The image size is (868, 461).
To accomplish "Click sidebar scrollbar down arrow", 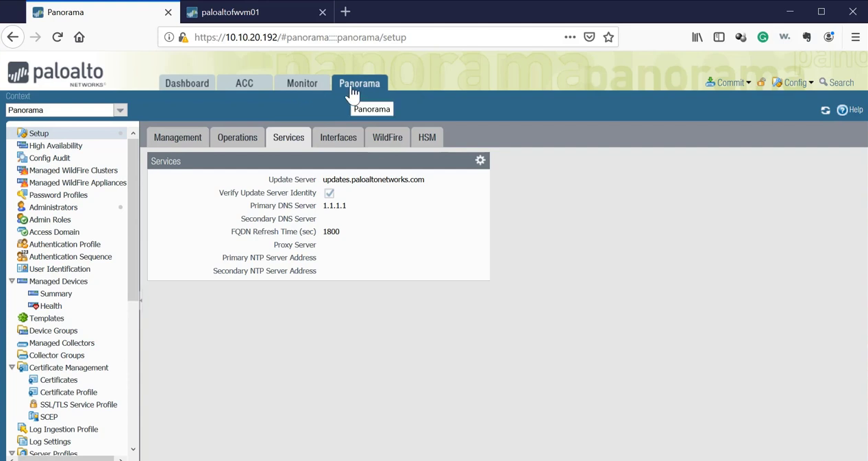I will tap(133, 449).
